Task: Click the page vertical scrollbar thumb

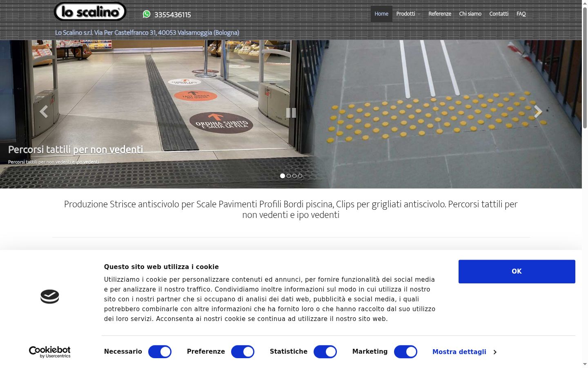Action: tap(585, 67)
